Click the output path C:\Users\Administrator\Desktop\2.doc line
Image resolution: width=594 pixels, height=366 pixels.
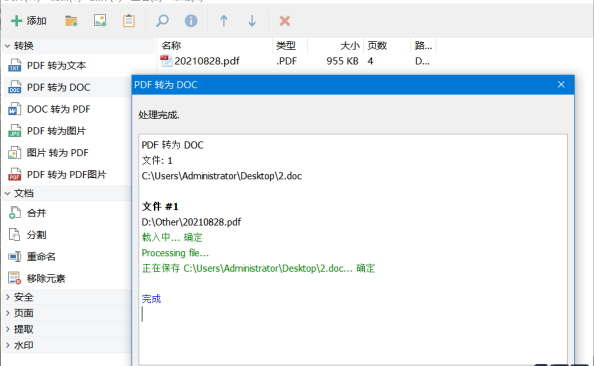[x=222, y=176]
